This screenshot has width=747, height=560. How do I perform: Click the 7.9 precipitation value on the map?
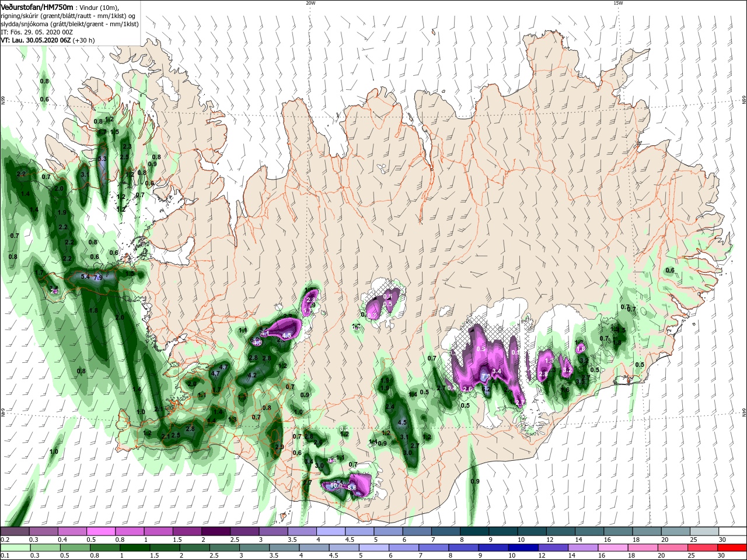point(98,277)
